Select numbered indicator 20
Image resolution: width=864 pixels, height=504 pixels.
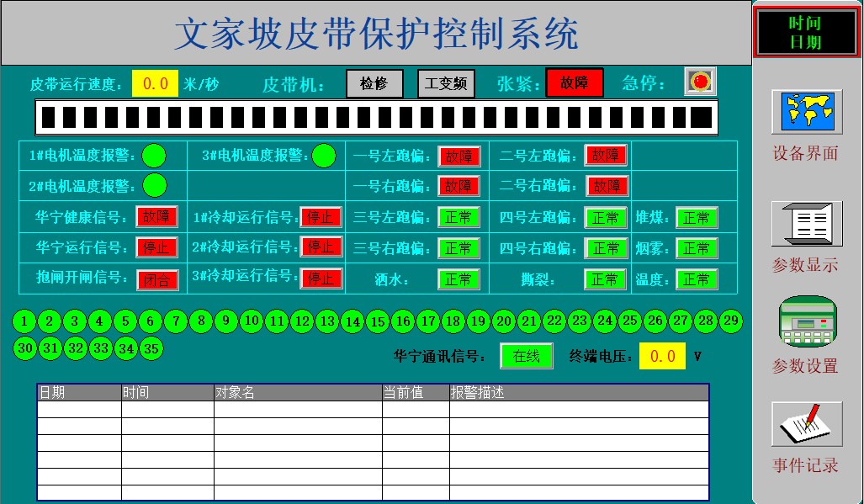pos(504,321)
